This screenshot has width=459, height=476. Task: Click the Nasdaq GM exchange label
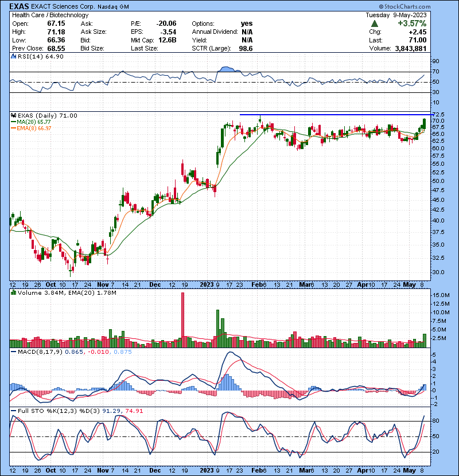tap(113, 7)
